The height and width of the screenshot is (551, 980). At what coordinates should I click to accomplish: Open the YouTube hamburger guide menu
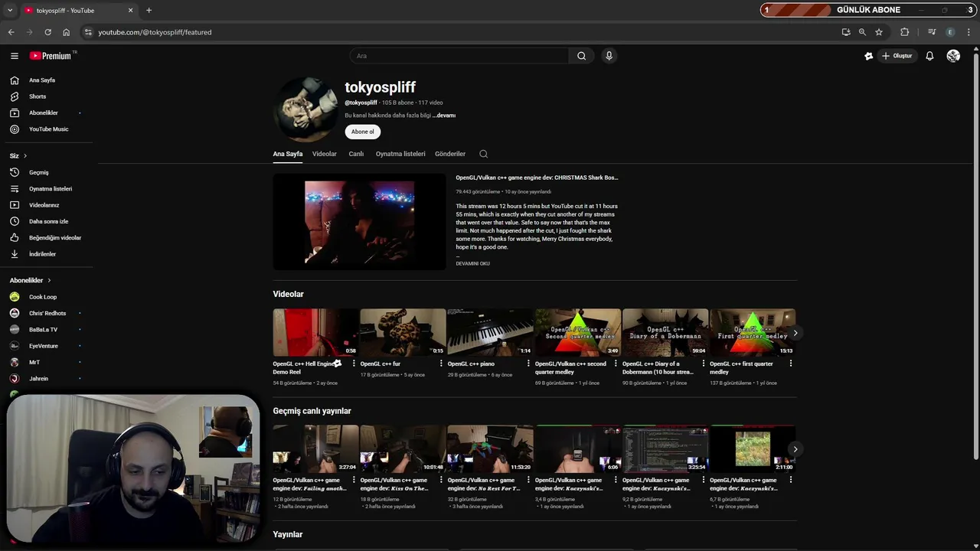14,56
